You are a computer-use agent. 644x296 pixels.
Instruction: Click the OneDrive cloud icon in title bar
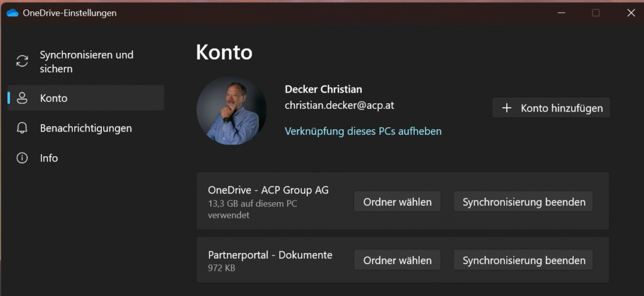[x=12, y=13]
